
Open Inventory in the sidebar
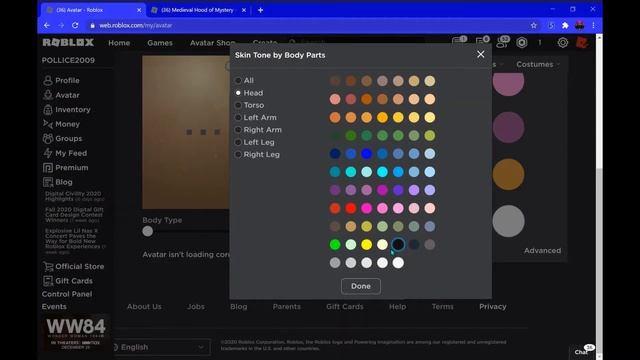tap(67, 109)
